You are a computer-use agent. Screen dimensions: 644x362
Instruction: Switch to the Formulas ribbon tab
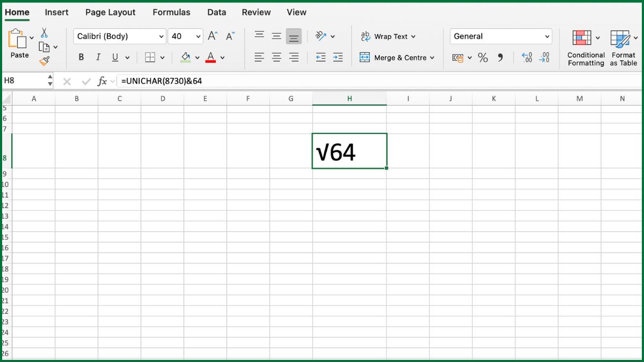coord(171,12)
